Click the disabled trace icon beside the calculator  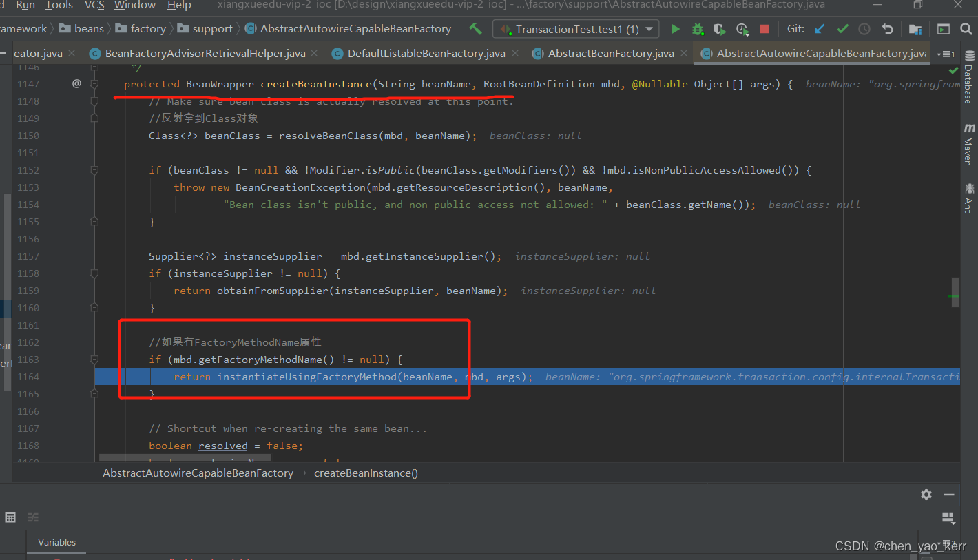point(33,517)
